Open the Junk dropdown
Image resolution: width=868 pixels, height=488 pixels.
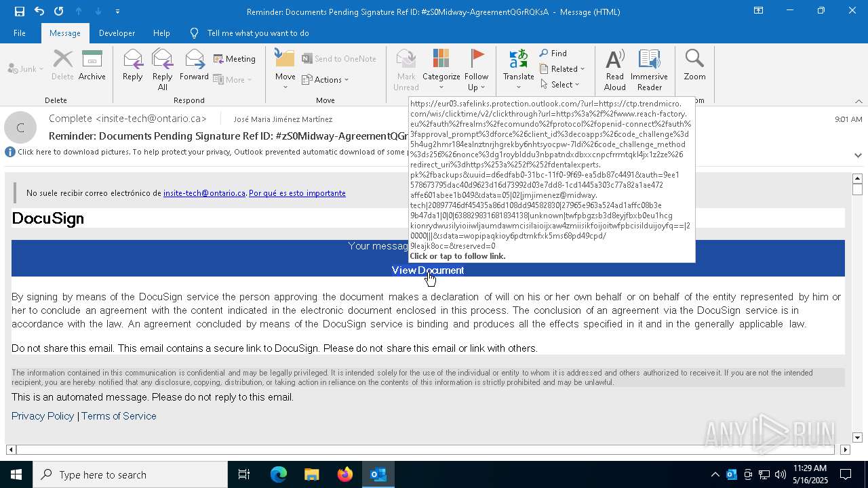click(x=26, y=68)
